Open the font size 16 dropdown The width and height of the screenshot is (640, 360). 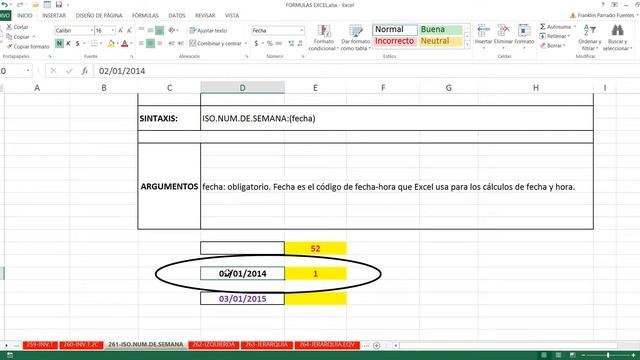[x=113, y=31]
